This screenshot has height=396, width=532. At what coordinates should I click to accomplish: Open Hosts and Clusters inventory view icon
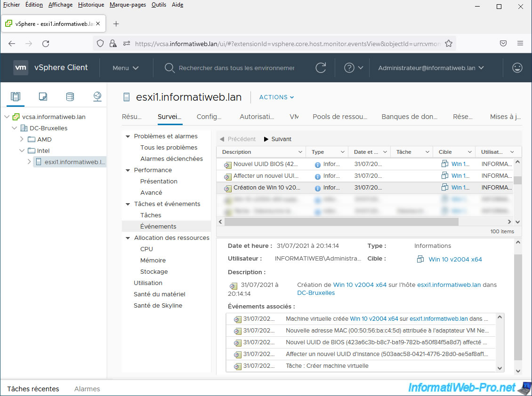(x=16, y=96)
